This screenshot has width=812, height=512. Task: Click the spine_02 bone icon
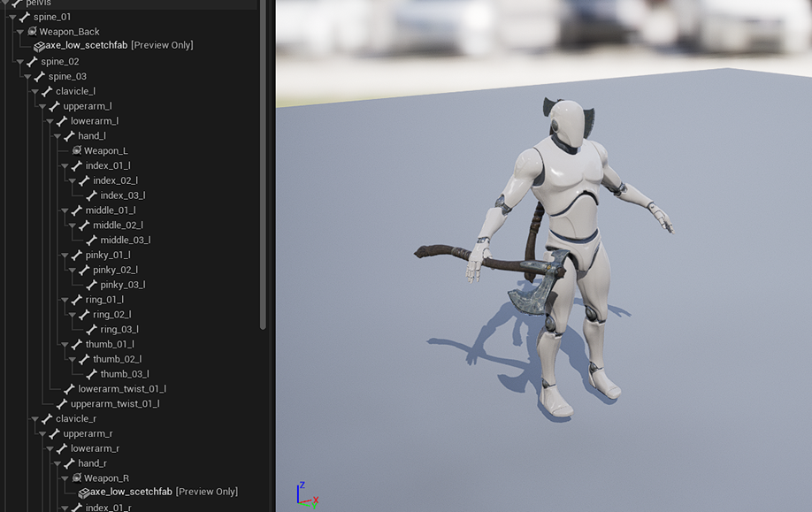[32, 62]
